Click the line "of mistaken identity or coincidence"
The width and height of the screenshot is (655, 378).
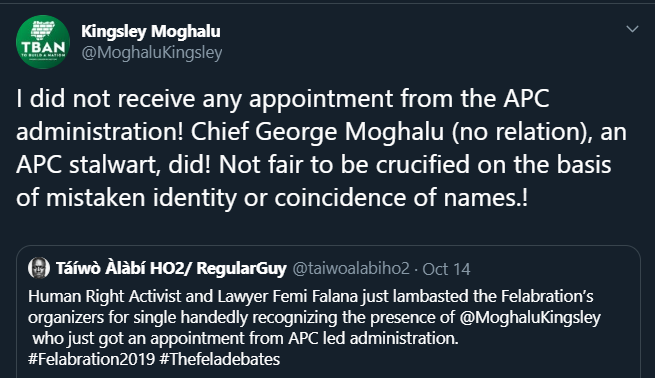point(272,198)
